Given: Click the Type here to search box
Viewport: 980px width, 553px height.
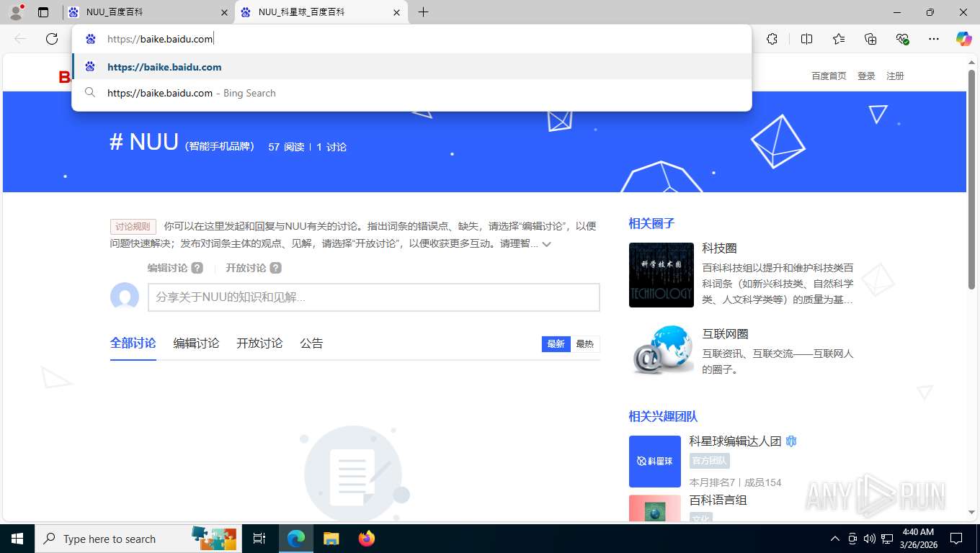Looking at the screenshot, I should pyautogui.click(x=138, y=539).
